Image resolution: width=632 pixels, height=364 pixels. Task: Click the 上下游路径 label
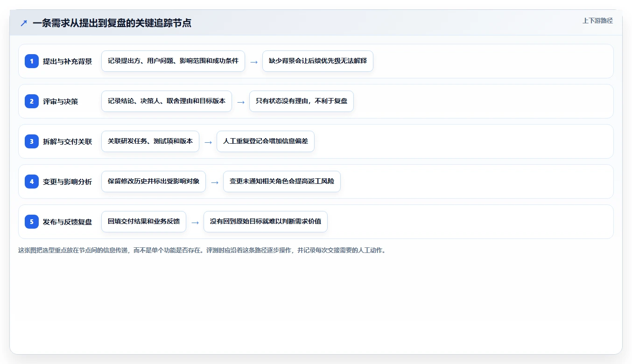tap(597, 21)
